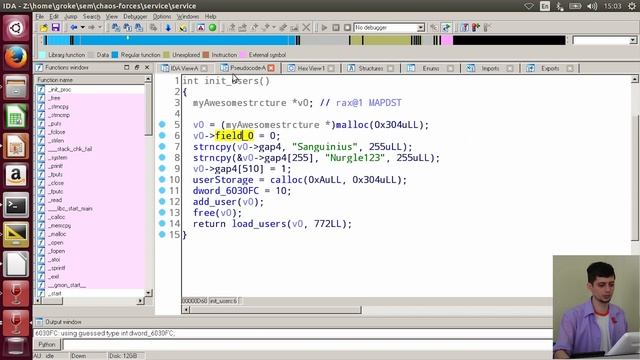This screenshot has height=360, width=640.
Task: Click the blue regular-function area of navigation band
Action: [x=184, y=40]
